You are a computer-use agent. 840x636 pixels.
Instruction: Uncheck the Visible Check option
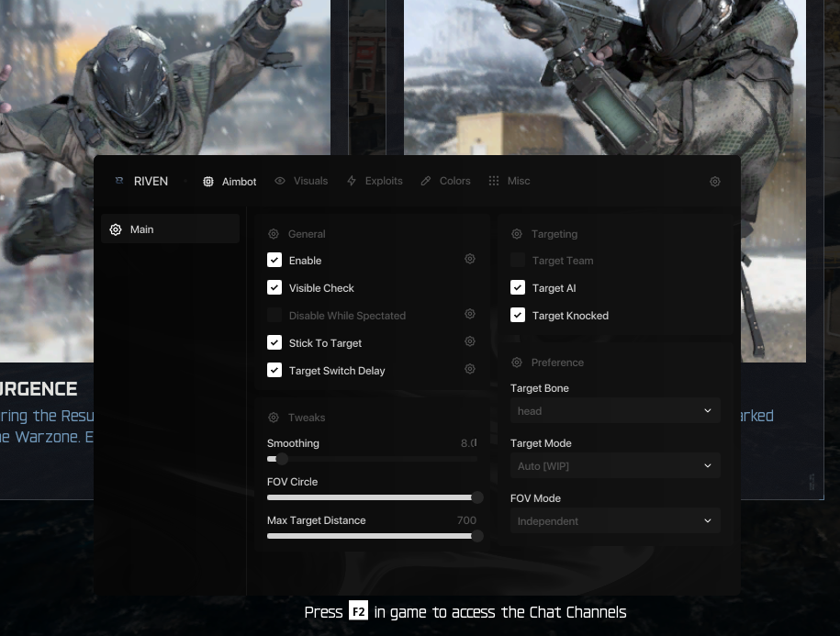[x=274, y=287]
